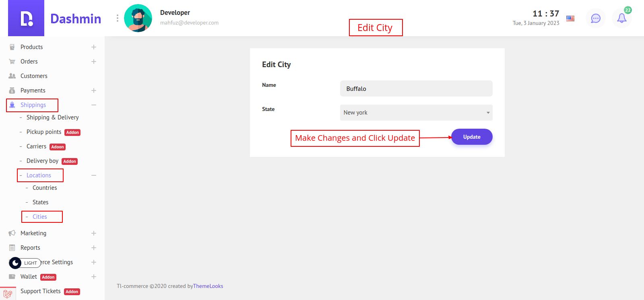The height and width of the screenshot is (300, 644).
Task: Open States in the Locations submenu
Action: tap(40, 202)
